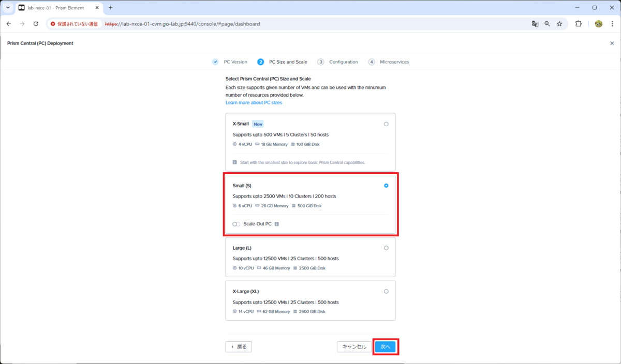The image size is (621, 364).
Task: Jump to Configuration step
Action: pos(338,62)
